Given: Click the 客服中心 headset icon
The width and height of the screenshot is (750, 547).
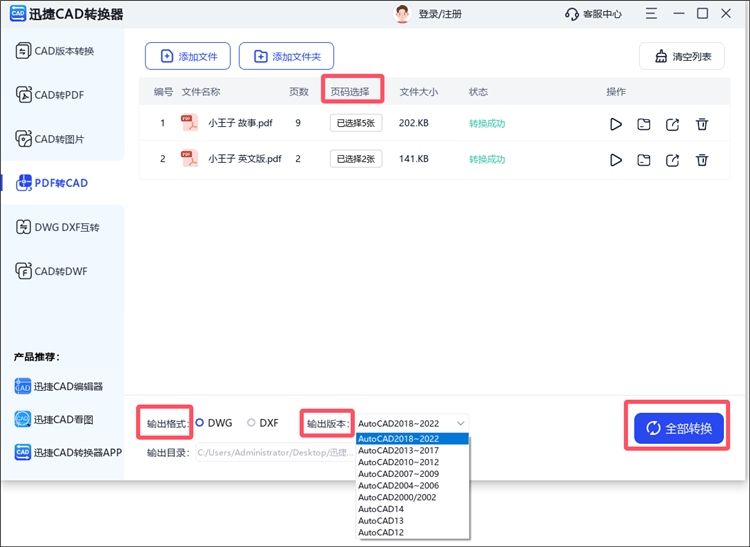Looking at the screenshot, I should coord(572,14).
